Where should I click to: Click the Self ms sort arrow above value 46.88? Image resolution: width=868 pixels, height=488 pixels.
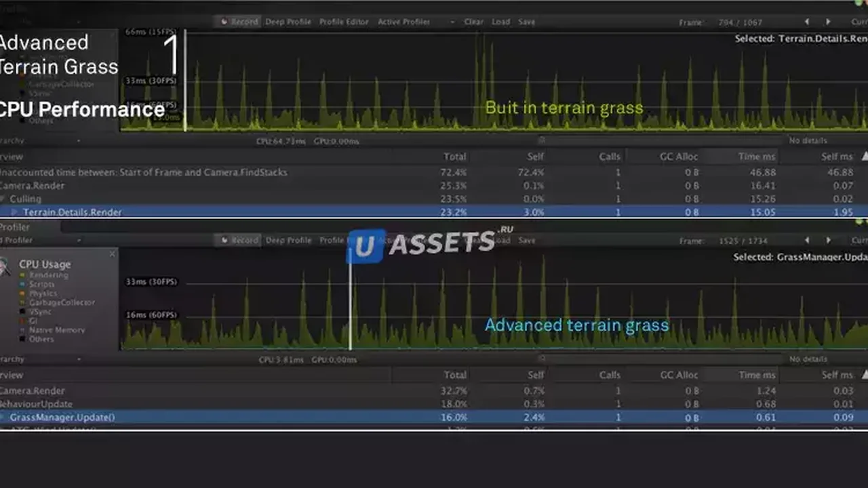(x=864, y=157)
